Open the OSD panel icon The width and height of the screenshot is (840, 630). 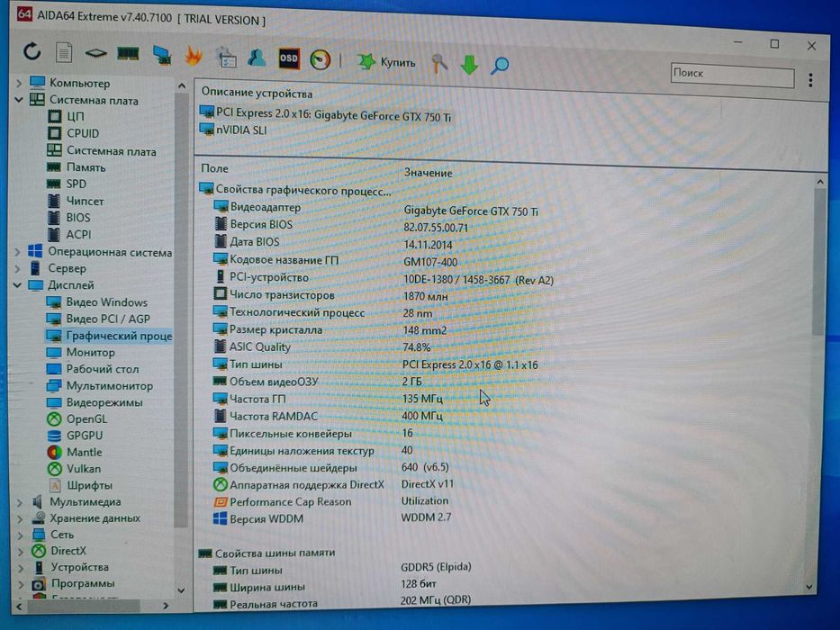[x=289, y=58]
